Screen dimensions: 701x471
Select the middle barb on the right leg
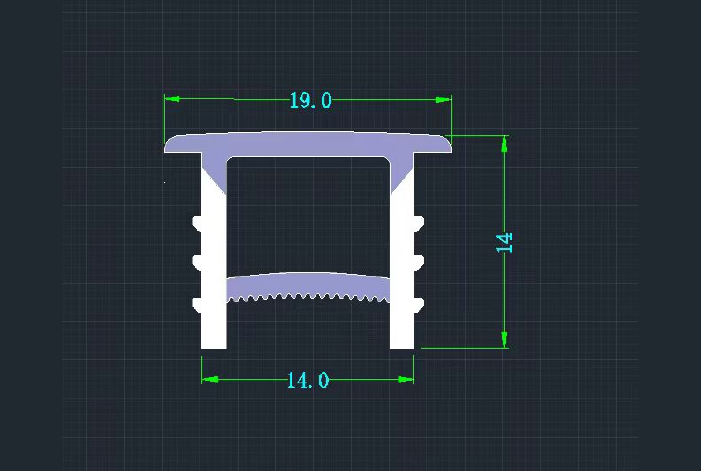click(418, 261)
